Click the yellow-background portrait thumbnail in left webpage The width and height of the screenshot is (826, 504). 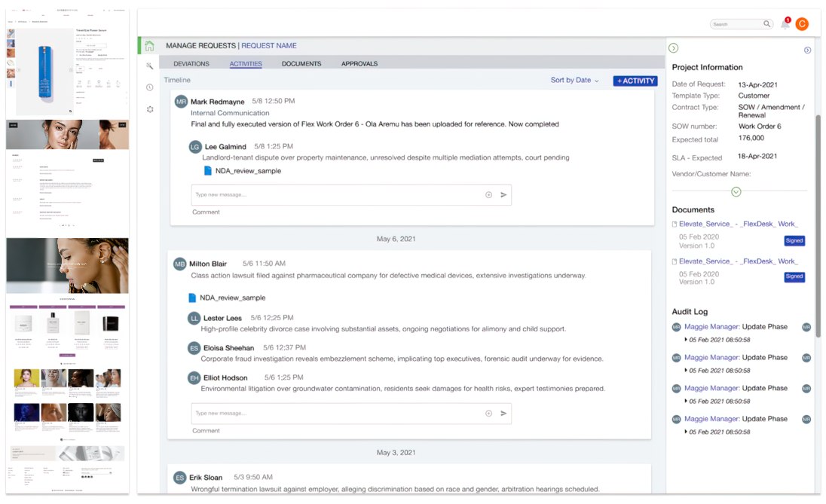(x=26, y=378)
